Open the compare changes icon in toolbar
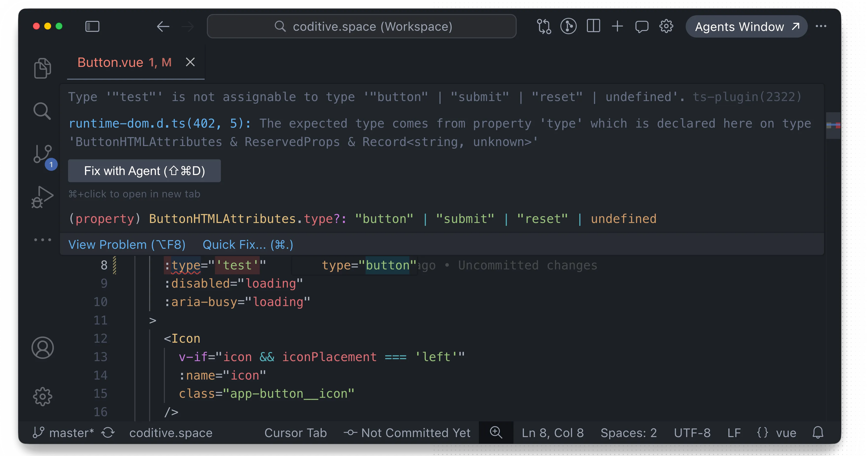Viewport: 868px width, 456px height. pos(544,26)
